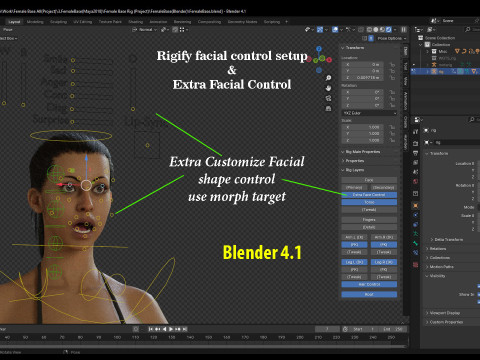
Task: Open the Physics properties tab icon
Action: (415, 215)
